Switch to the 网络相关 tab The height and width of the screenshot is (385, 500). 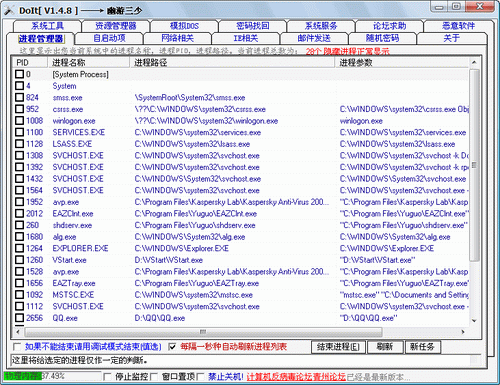177,38
